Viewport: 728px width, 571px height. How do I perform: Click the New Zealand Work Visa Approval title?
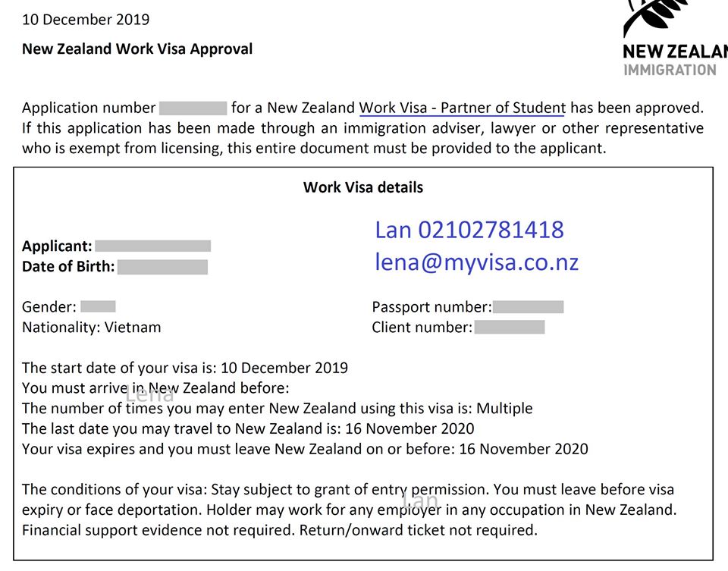(137, 49)
